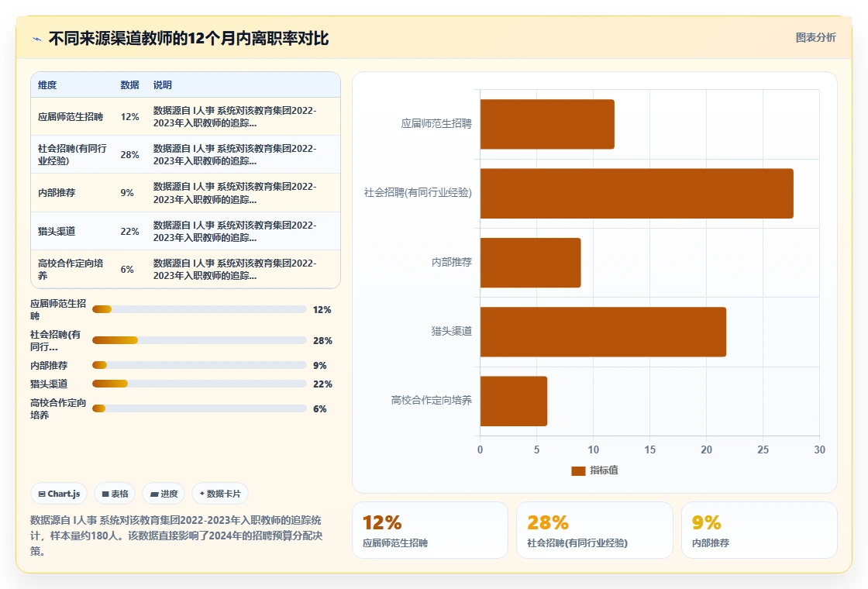Screen dimensions: 868x589
Task: Open the 12% 应届师范生招聘 data card
Action: [430, 530]
